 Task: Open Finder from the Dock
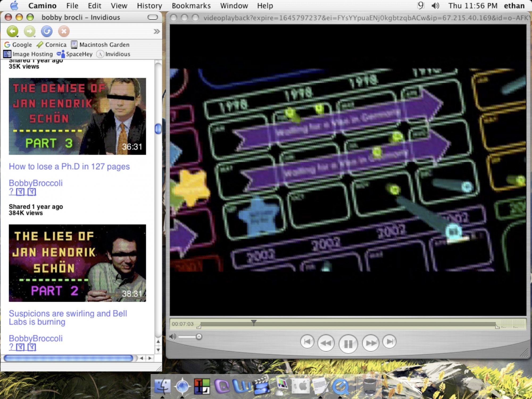coord(162,386)
